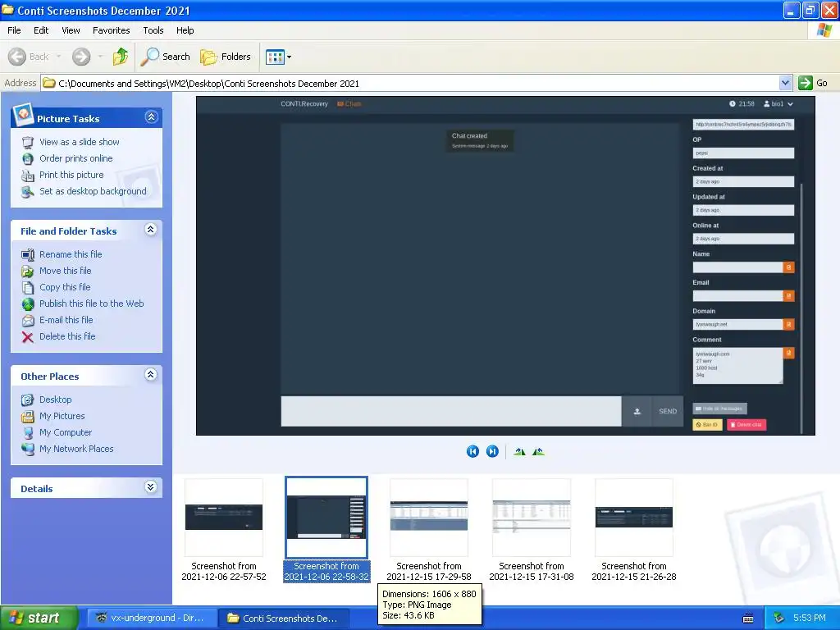Open the Search toolbar button
This screenshot has height=630, width=840.
pyautogui.click(x=166, y=57)
